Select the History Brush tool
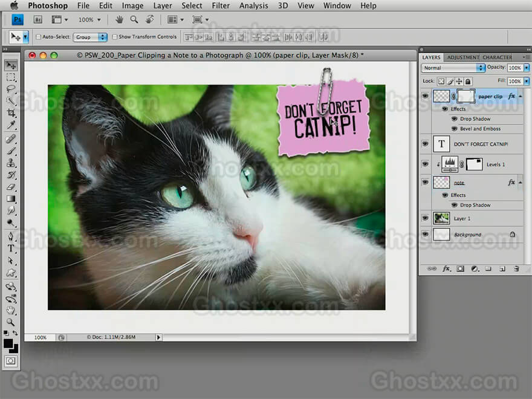The image size is (532, 399). point(11,175)
